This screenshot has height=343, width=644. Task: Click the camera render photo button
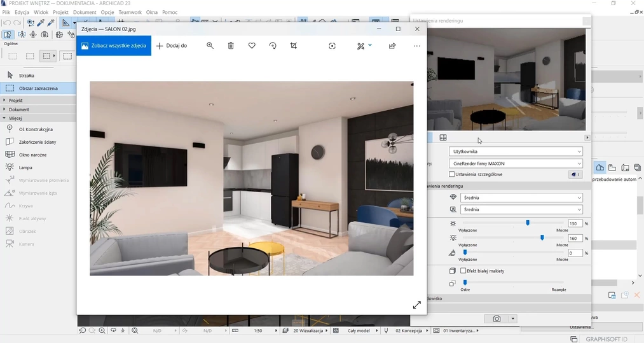pyautogui.click(x=497, y=319)
